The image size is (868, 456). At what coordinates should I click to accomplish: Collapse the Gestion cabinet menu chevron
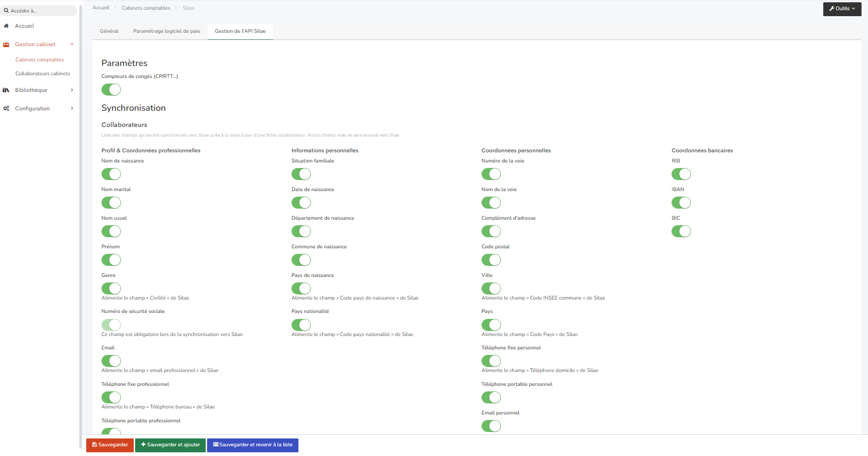point(72,44)
